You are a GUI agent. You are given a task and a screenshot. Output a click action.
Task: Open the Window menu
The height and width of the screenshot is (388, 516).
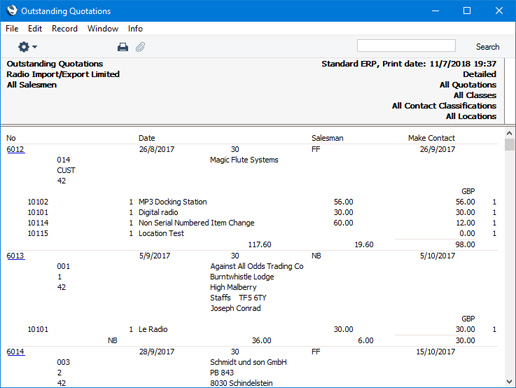tap(103, 29)
